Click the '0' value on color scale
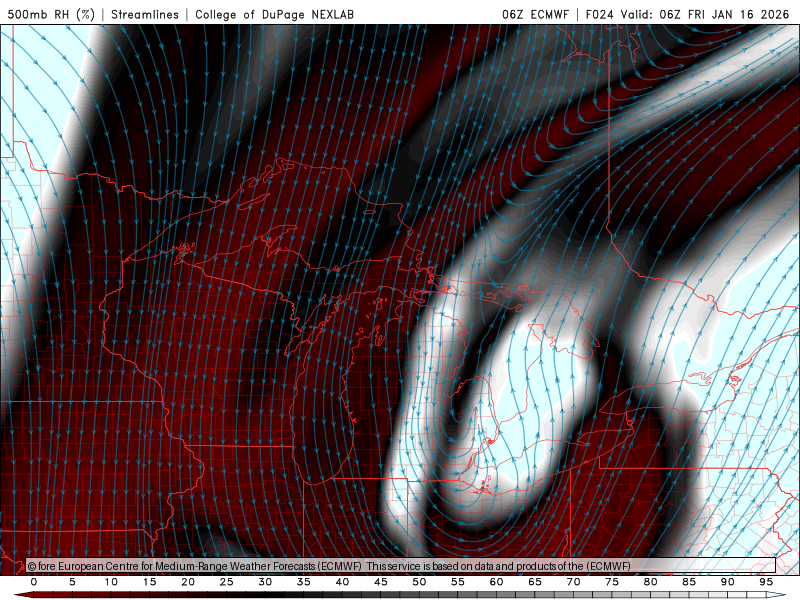Image resolution: width=800 pixels, height=600 pixels. pyautogui.click(x=34, y=582)
